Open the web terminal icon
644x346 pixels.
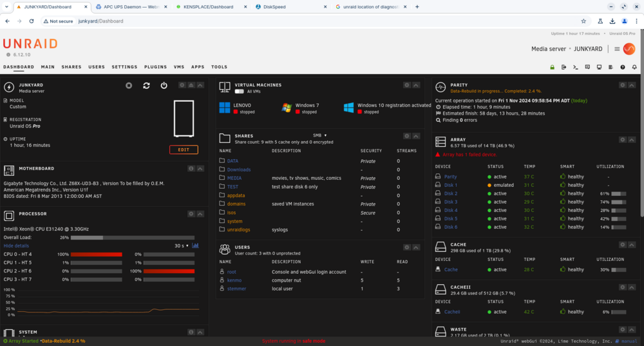coord(575,67)
